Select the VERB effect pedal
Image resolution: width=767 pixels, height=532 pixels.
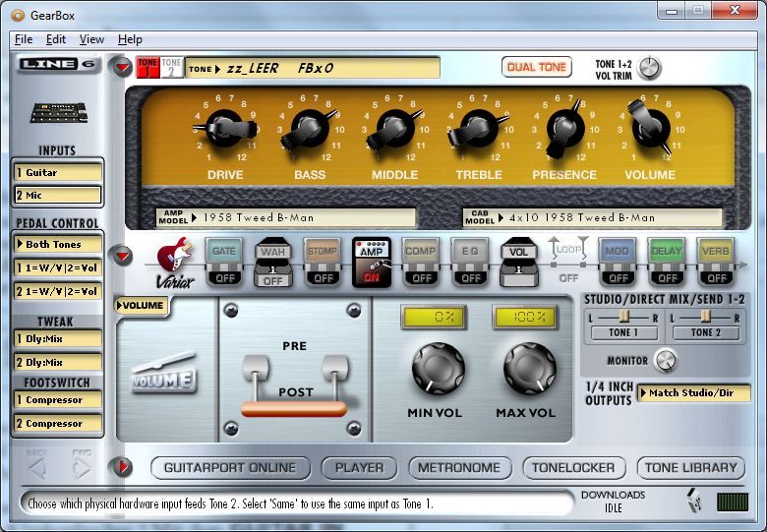(x=716, y=262)
